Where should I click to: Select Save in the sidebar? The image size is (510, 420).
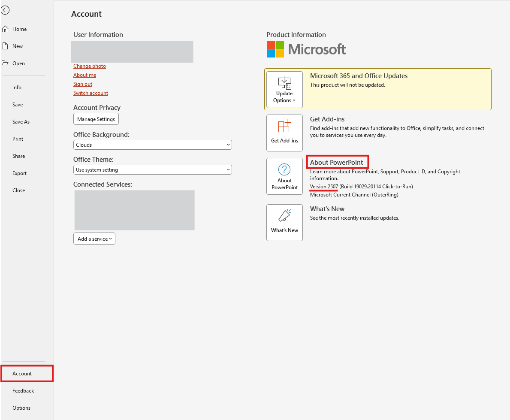[x=18, y=104]
